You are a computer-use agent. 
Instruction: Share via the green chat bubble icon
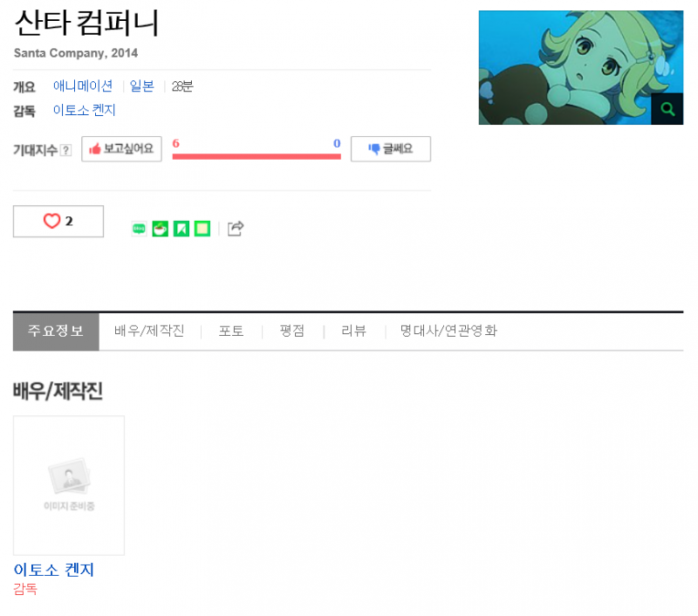[x=139, y=229]
